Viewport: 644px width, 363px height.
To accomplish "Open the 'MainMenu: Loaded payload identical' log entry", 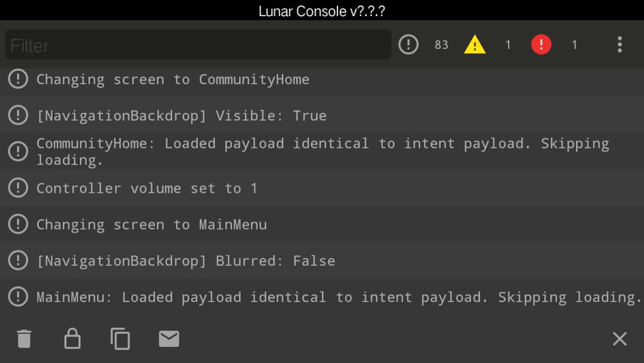I will (x=322, y=297).
